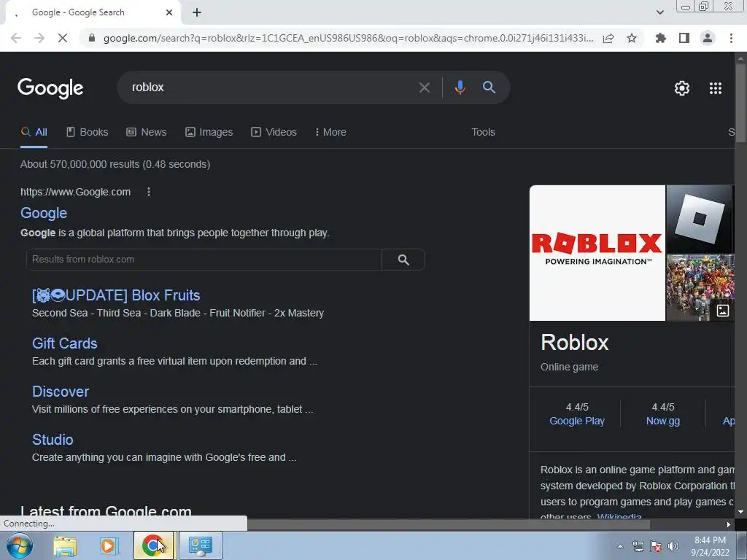Expand the tab search chevron

point(659,12)
